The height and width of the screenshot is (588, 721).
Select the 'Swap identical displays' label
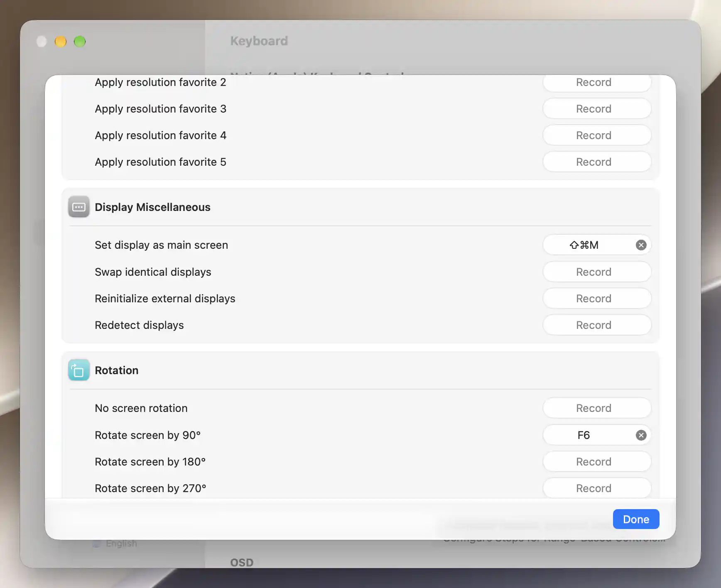click(x=153, y=272)
